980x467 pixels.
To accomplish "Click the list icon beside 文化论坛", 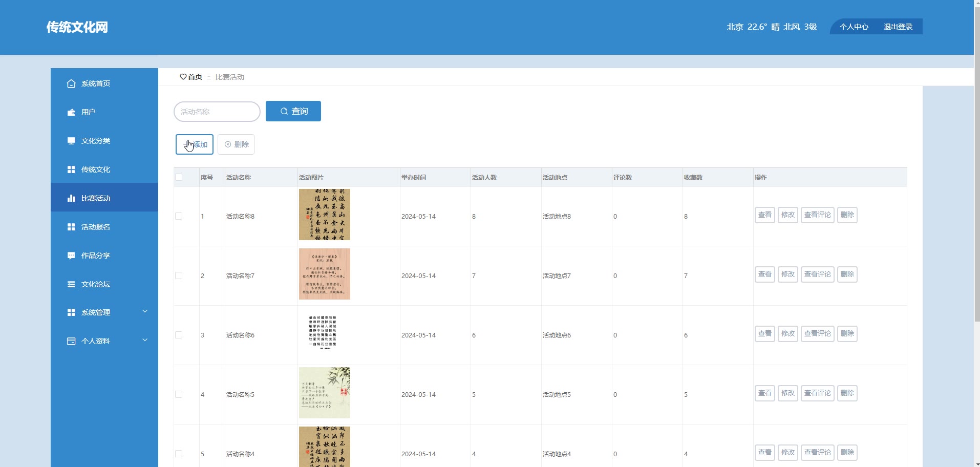I will [x=71, y=284].
